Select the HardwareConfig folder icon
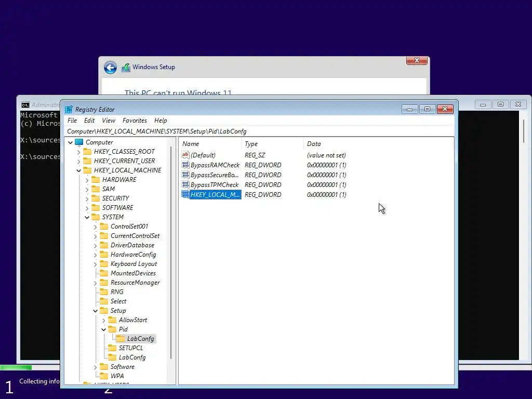Image resolution: width=532 pixels, height=399 pixels. point(104,255)
